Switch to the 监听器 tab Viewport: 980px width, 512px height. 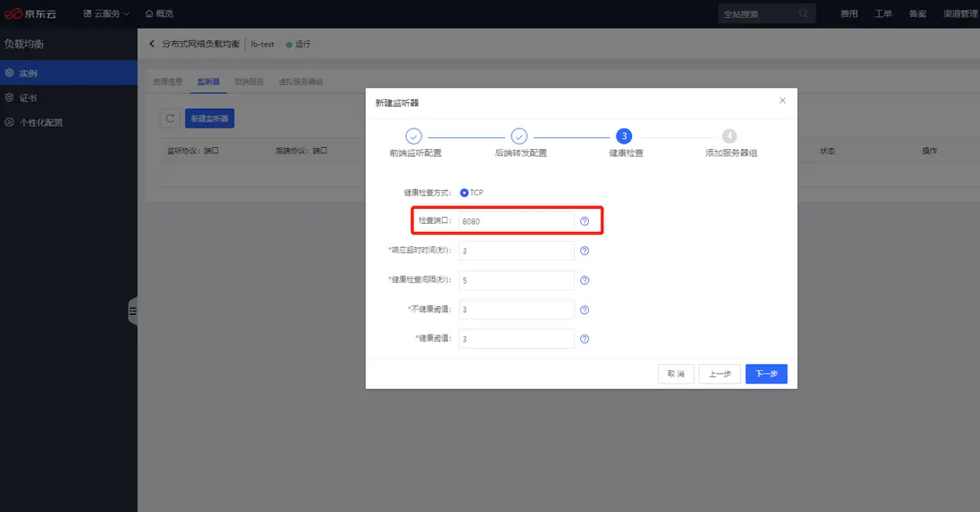click(208, 82)
